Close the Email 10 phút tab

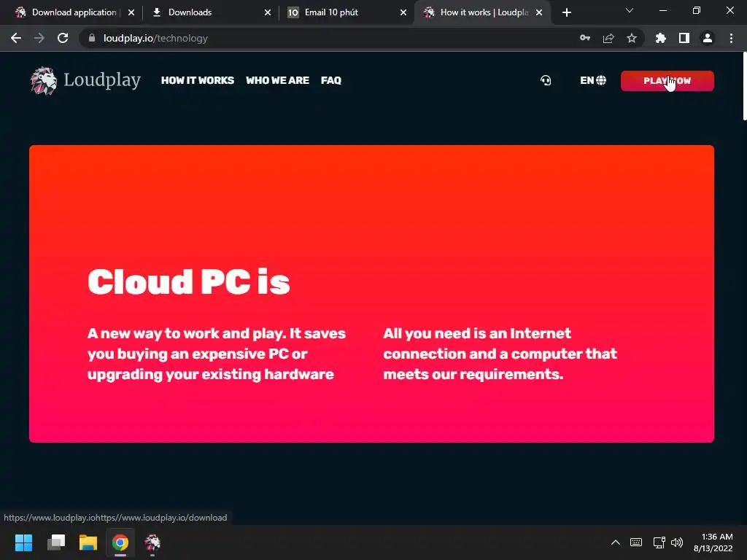pyautogui.click(x=403, y=12)
